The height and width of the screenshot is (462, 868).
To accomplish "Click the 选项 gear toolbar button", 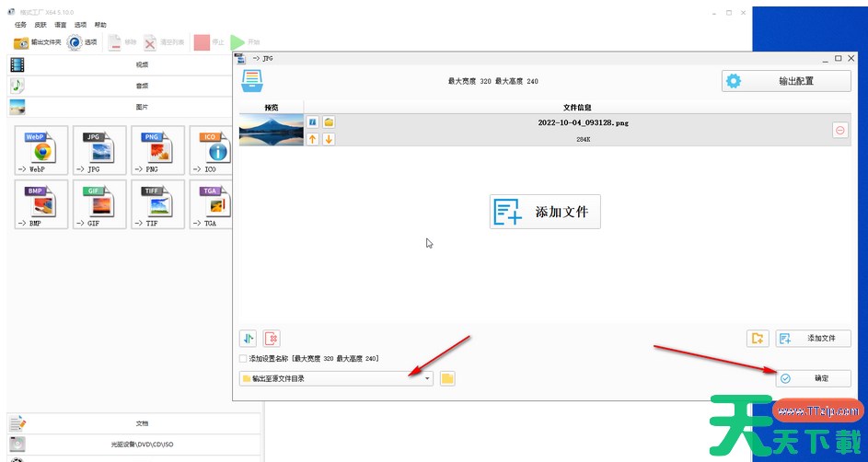I will [x=82, y=42].
